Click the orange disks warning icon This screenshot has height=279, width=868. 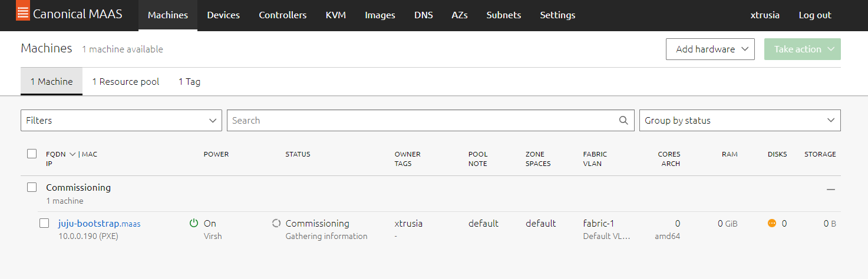772,223
